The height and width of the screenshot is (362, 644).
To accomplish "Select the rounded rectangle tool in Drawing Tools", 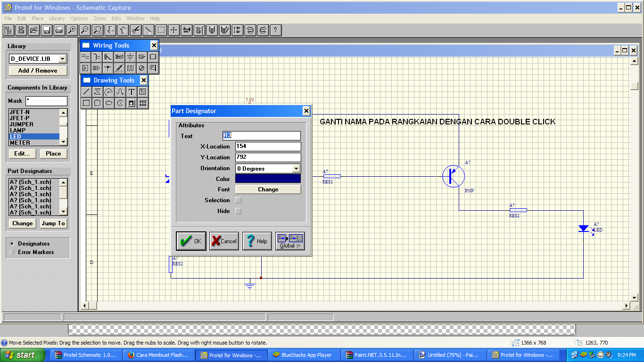I will tap(97, 103).
